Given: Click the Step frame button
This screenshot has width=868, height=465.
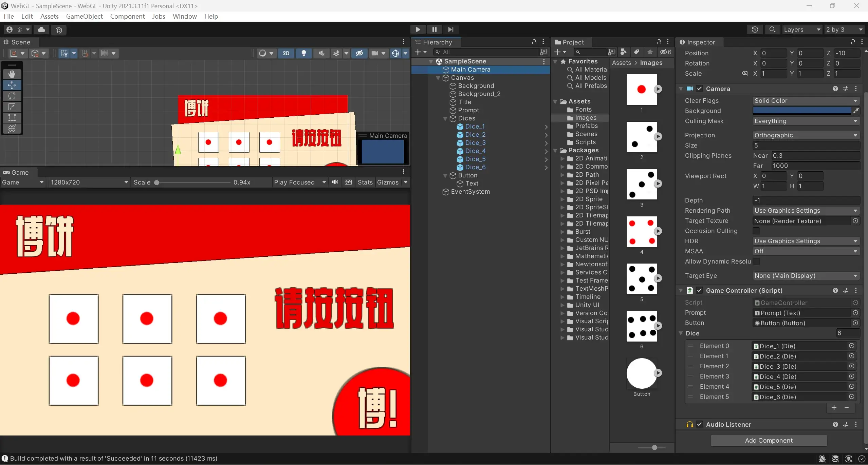Looking at the screenshot, I should click(450, 30).
